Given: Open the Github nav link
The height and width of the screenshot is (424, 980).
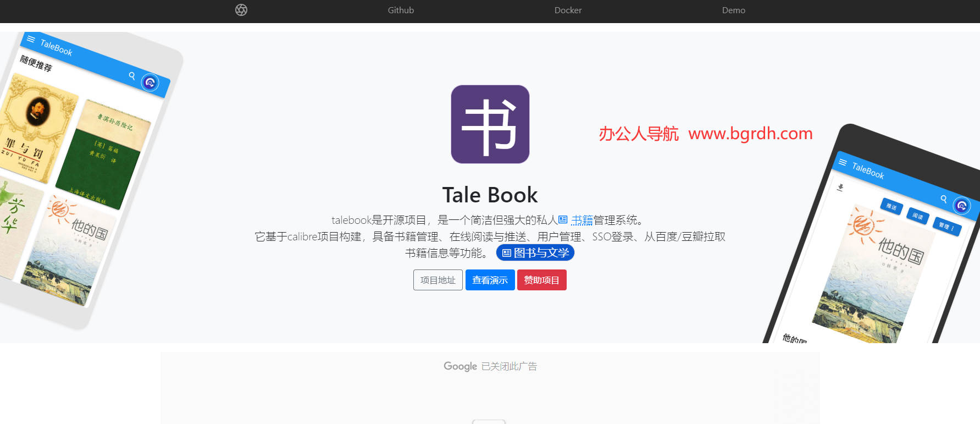Looking at the screenshot, I should click(x=401, y=10).
